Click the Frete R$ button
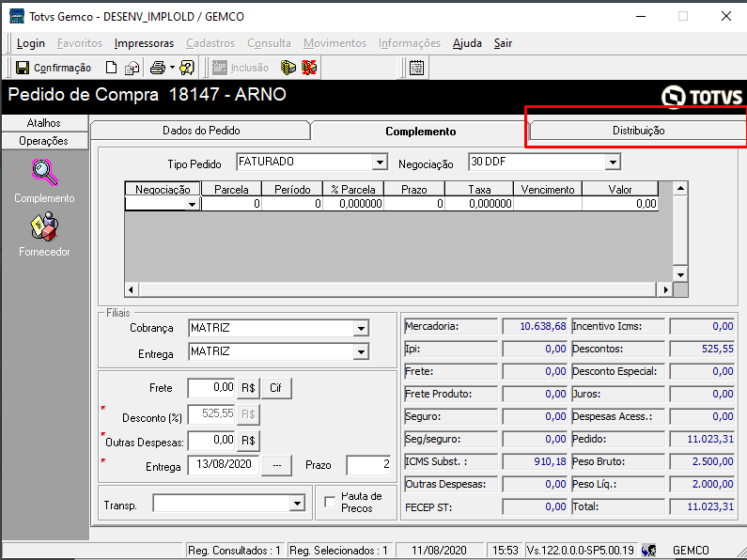This screenshot has width=747, height=560. click(x=248, y=388)
